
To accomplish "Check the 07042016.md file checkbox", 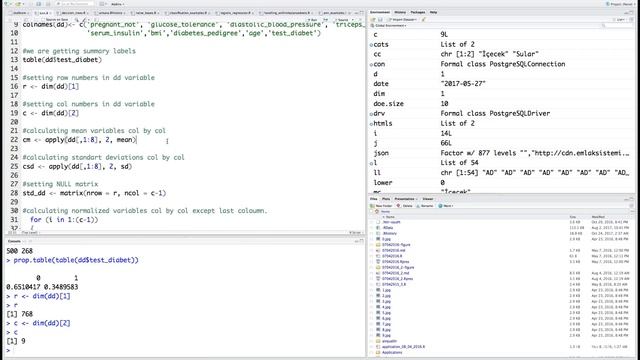I will [372, 251].
